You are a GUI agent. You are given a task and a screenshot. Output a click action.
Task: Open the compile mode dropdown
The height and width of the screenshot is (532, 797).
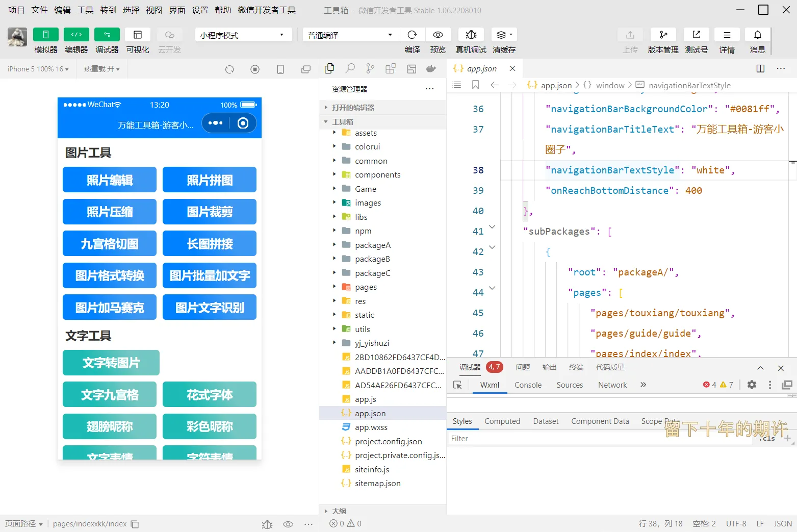tap(350, 35)
